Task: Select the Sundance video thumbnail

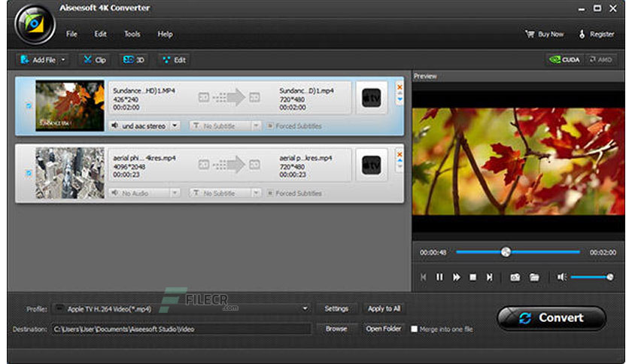Action: point(70,106)
